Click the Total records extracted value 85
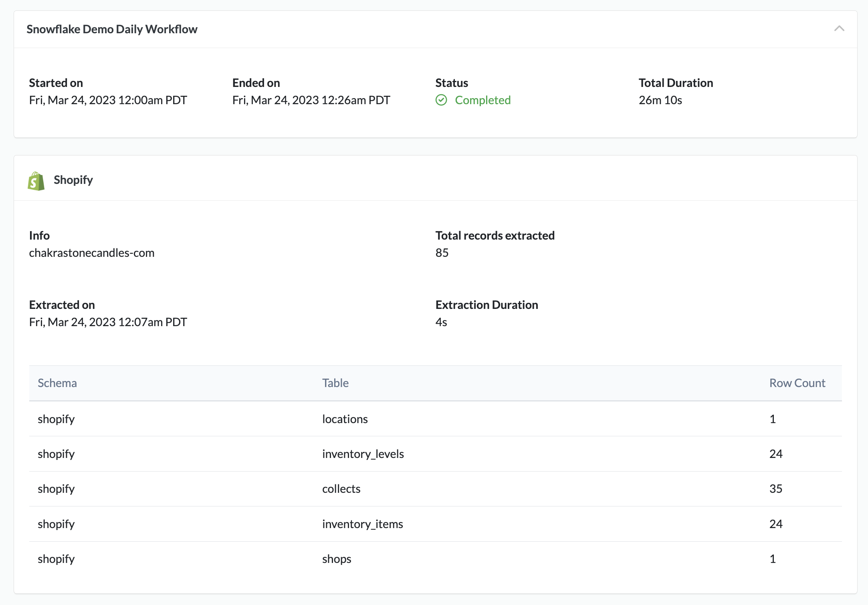 [442, 253]
